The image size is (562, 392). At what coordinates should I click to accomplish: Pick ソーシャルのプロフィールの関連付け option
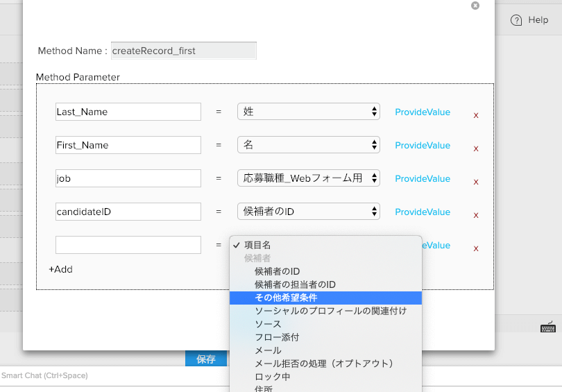click(x=330, y=311)
